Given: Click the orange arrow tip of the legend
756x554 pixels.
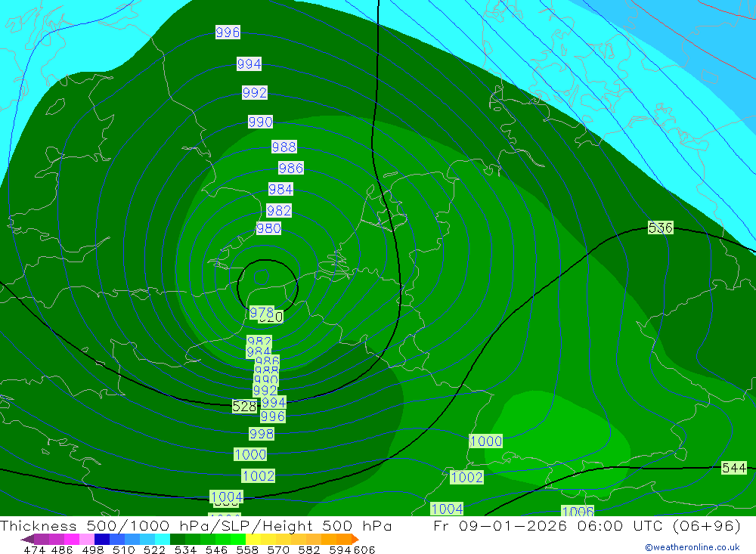Looking at the screenshot, I should 355,539.
